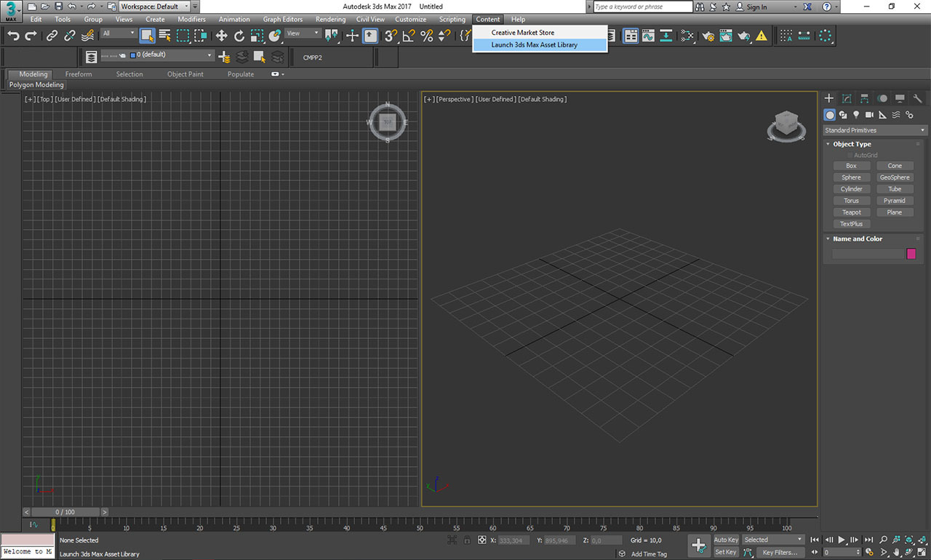This screenshot has width=931, height=560.
Task: Open the Rendered Frame Window
Action: [726, 36]
